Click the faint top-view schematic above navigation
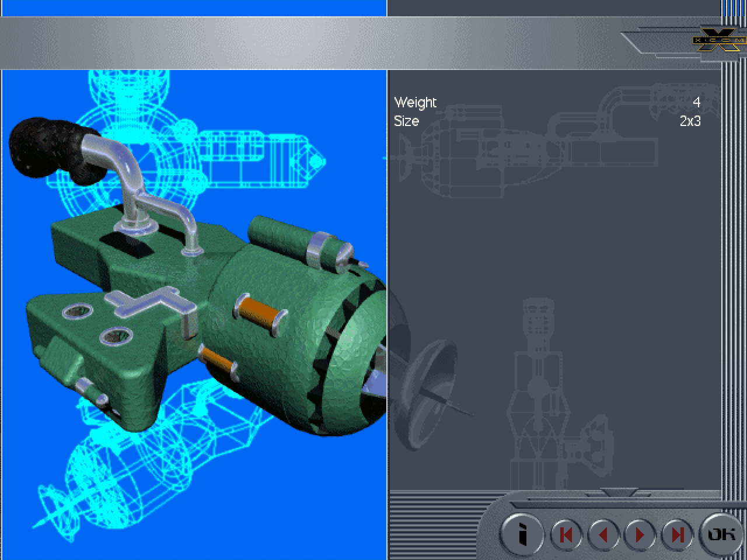Viewport: 747px width, 560px height. click(537, 397)
